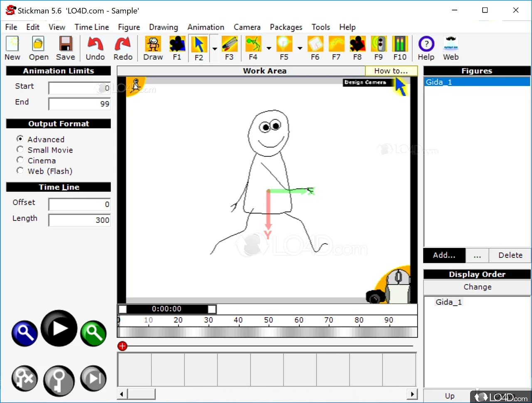Expand the dropdown arrow after F5
The image size is (532, 403).
(300, 49)
